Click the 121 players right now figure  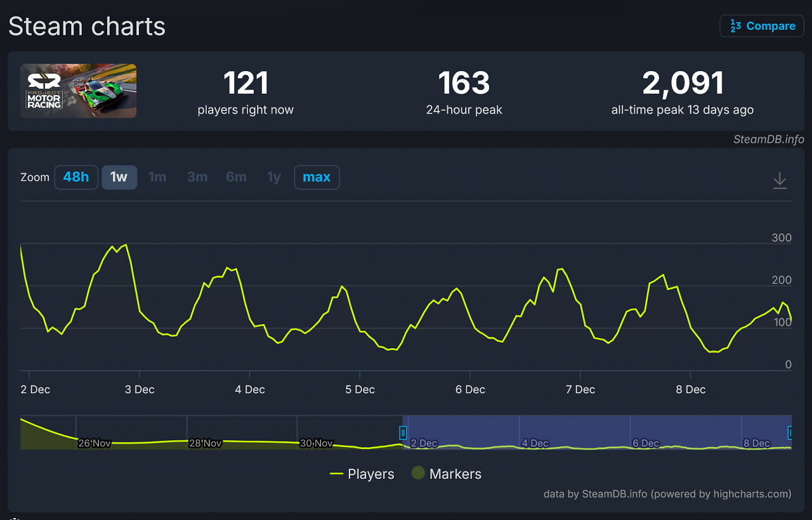point(246,83)
